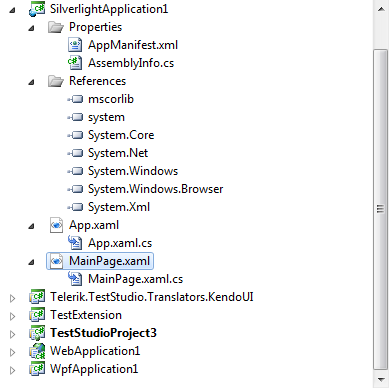Screen dimensions: 389x388
Task: Click the Telerik.TestStudio.Translators.KendoUI project icon
Action: (x=37, y=297)
